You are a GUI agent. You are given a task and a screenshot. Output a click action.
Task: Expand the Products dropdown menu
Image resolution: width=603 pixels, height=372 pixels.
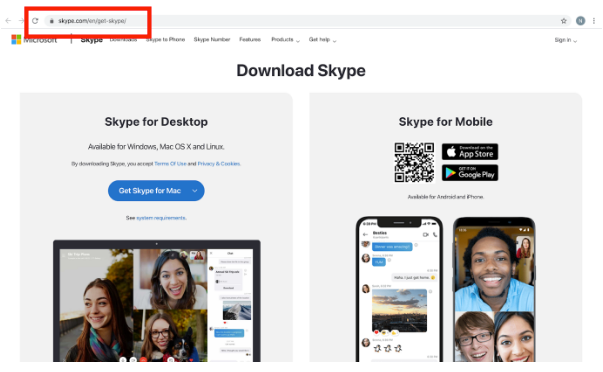[285, 40]
